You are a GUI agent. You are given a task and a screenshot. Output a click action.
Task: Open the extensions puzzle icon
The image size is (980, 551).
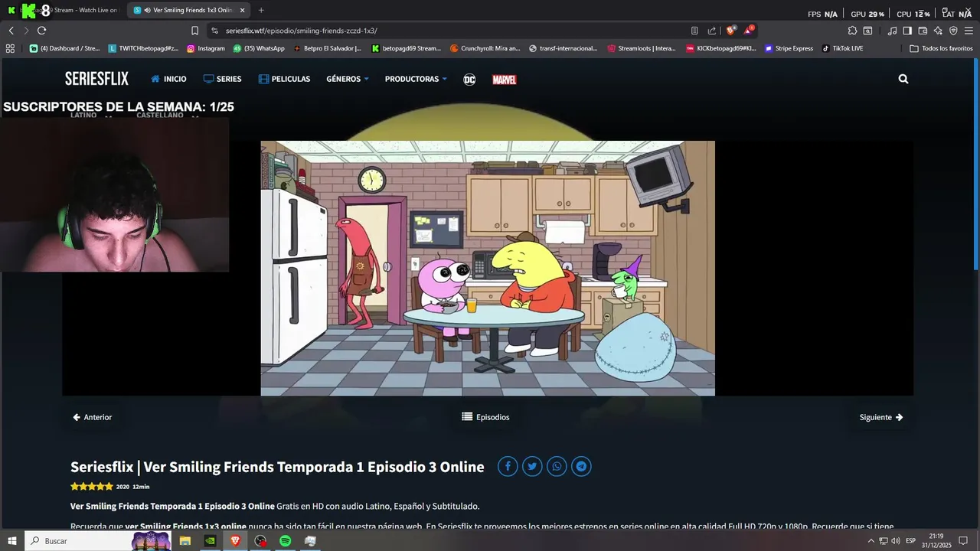point(852,31)
